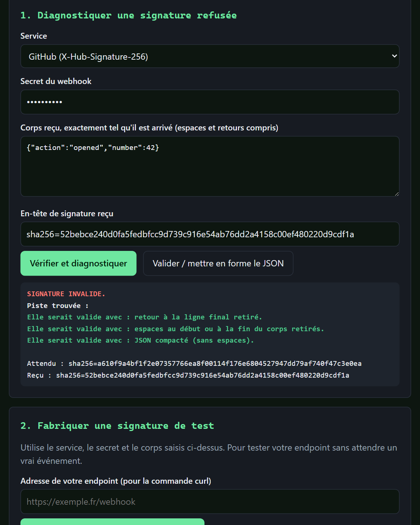
Task: Click heading '2. Fabriquer une signature de test'
Action: pyautogui.click(x=117, y=426)
